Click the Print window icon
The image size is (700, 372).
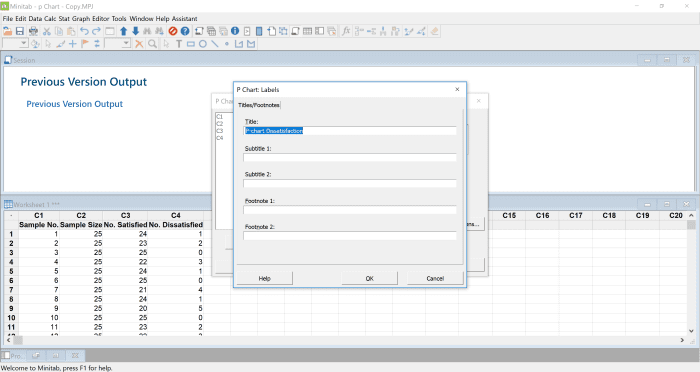click(33, 31)
